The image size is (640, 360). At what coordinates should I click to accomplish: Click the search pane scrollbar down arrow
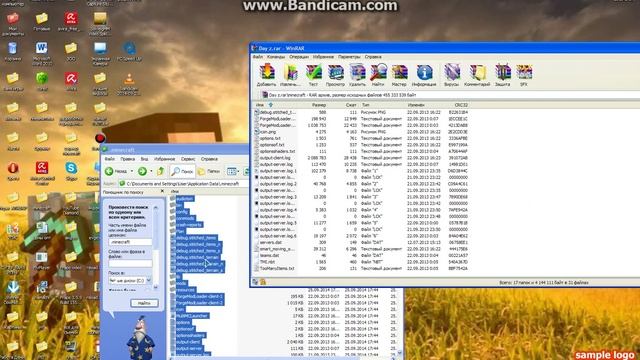[156, 287]
